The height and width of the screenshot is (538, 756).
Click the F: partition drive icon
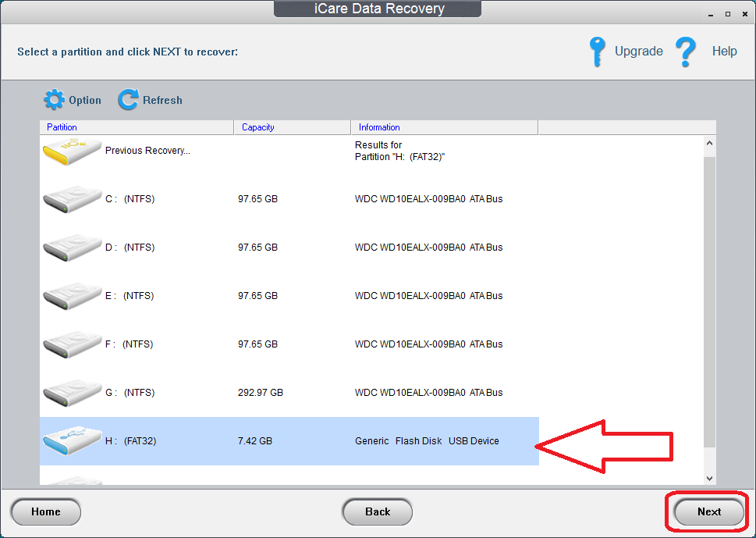click(x=71, y=344)
